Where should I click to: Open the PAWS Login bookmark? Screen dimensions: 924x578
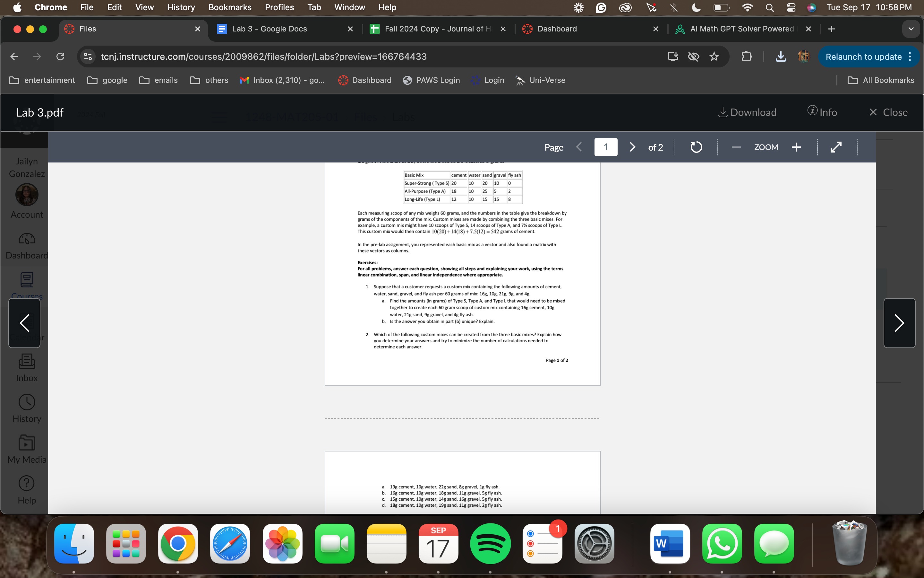tap(432, 80)
